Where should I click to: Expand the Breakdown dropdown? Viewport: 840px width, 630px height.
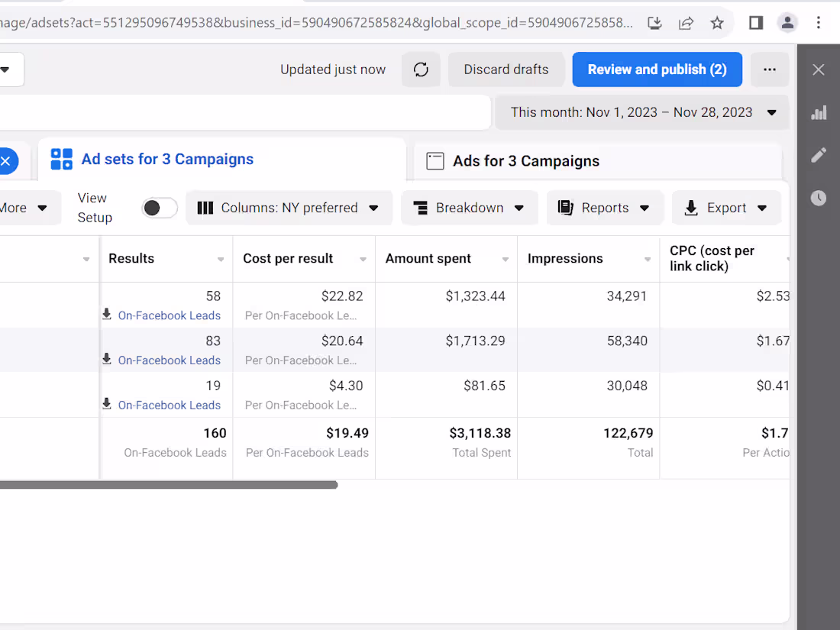[469, 207]
